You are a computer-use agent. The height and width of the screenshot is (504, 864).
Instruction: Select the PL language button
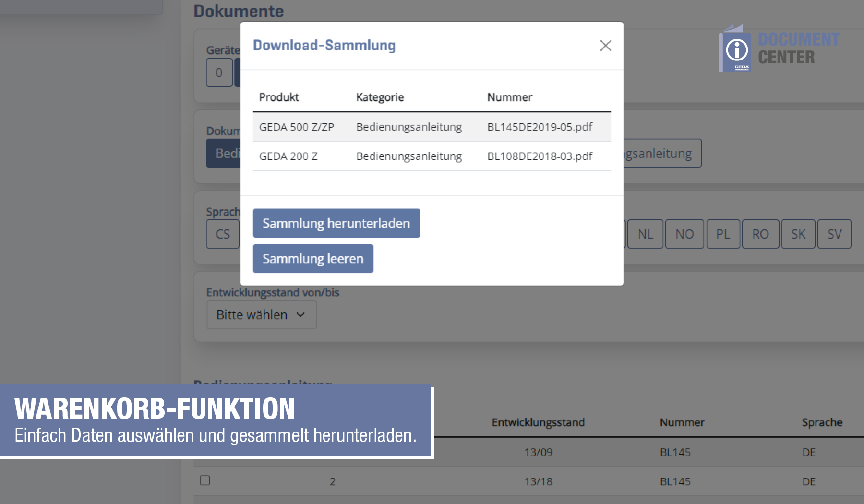[723, 234]
